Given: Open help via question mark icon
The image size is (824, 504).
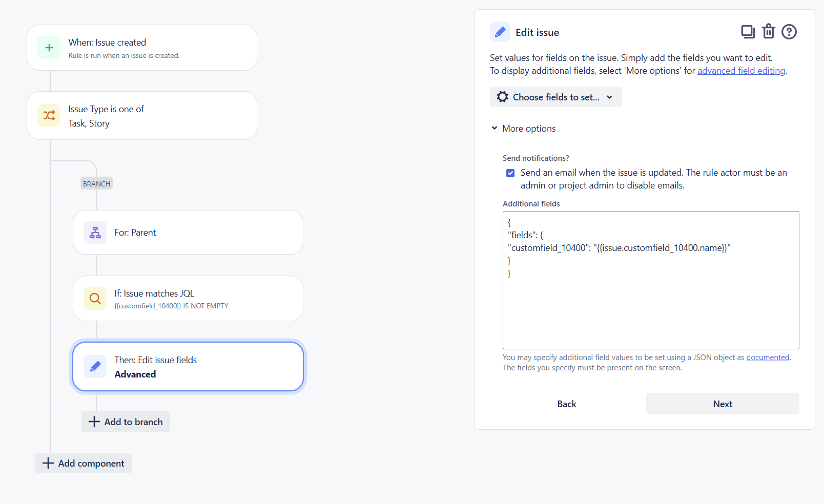Looking at the screenshot, I should 789,32.
